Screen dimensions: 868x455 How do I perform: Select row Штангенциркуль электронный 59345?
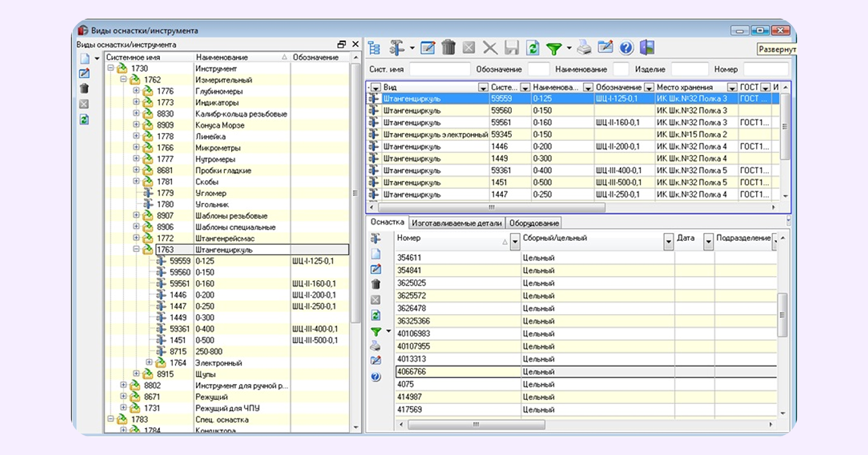pos(572,134)
